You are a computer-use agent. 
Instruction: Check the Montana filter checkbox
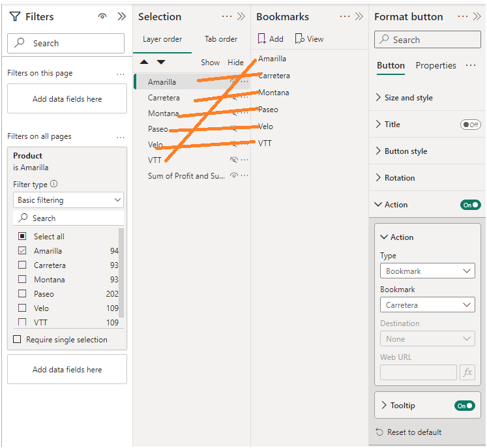click(22, 279)
